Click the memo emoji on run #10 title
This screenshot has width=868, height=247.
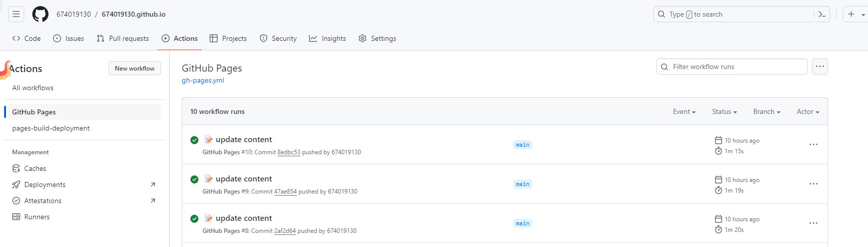[x=209, y=140]
